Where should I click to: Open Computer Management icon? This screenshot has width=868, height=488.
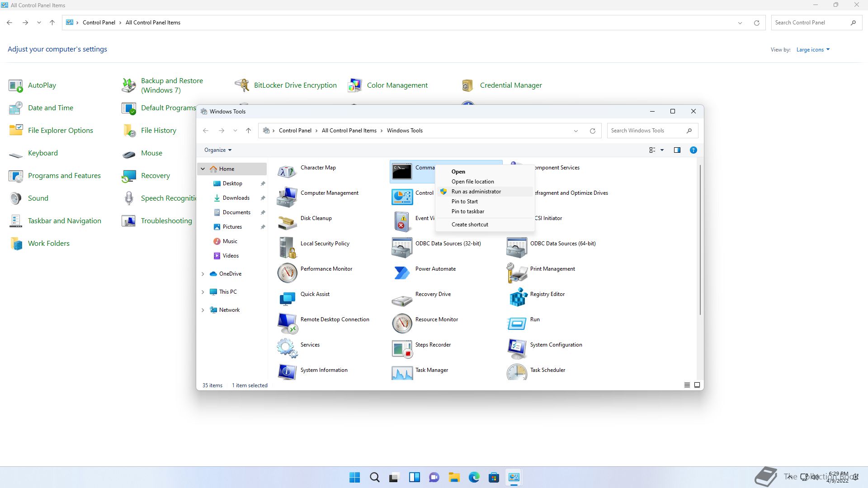click(287, 197)
